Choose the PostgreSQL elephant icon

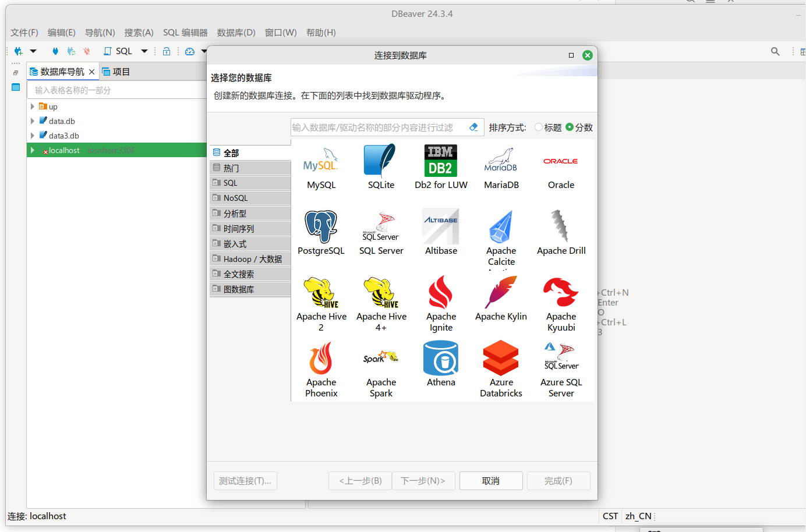(x=321, y=226)
